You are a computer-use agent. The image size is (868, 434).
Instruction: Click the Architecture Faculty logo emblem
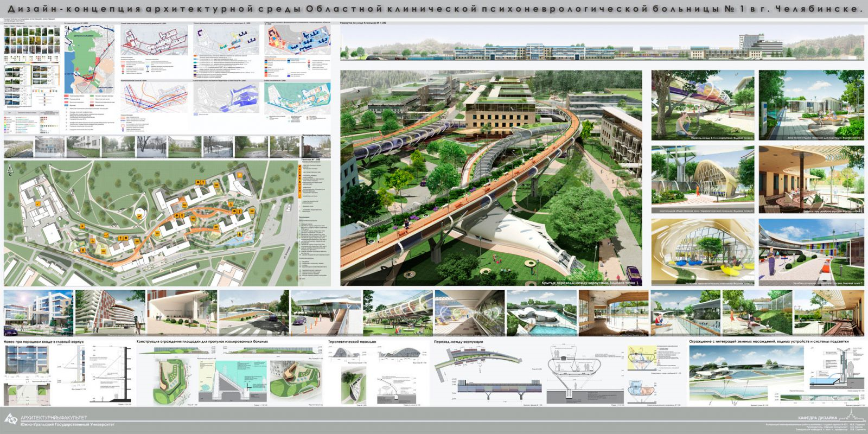point(11,418)
